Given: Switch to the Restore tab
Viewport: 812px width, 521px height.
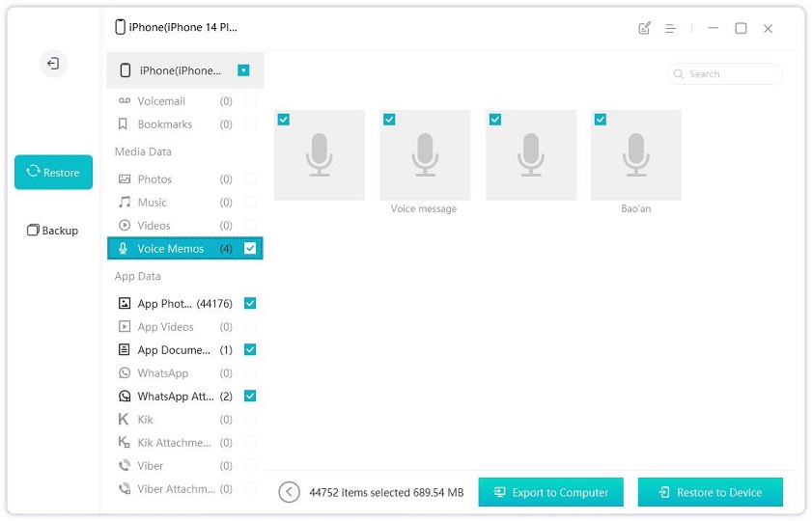Looking at the screenshot, I should (x=53, y=173).
